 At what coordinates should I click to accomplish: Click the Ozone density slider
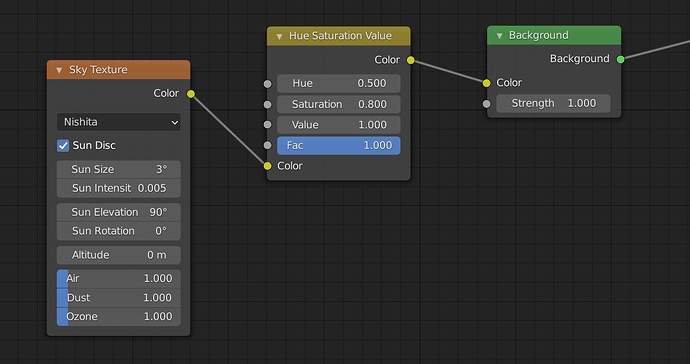[x=119, y=316]
